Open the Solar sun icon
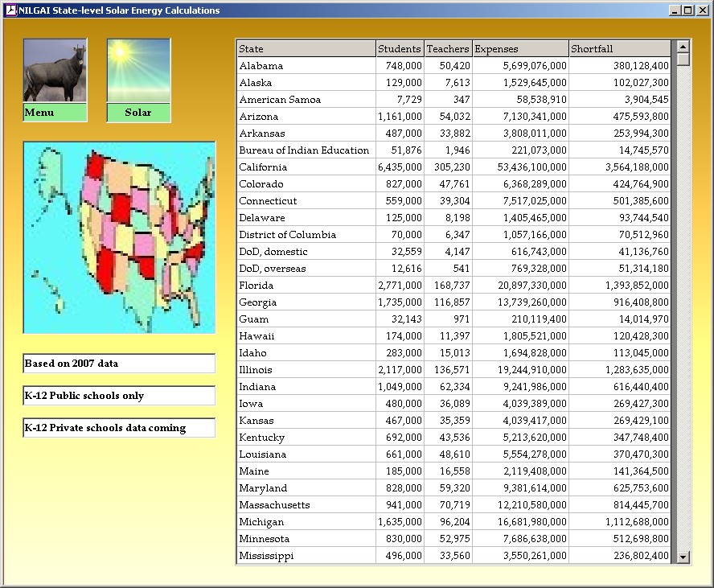 click(x=138, y=71)
